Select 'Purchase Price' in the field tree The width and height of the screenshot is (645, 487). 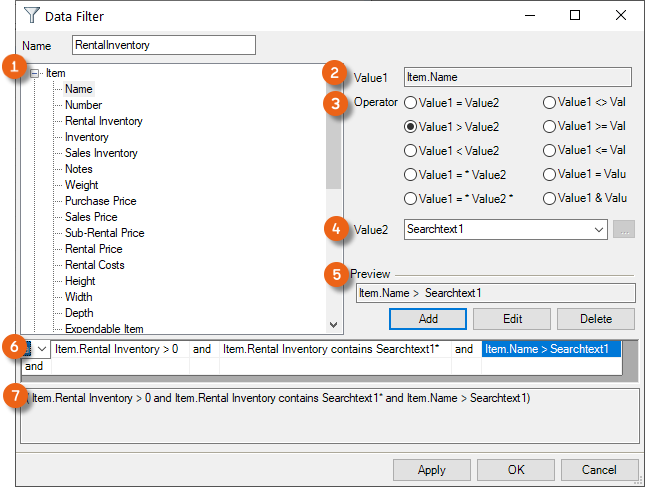[100, 201]
